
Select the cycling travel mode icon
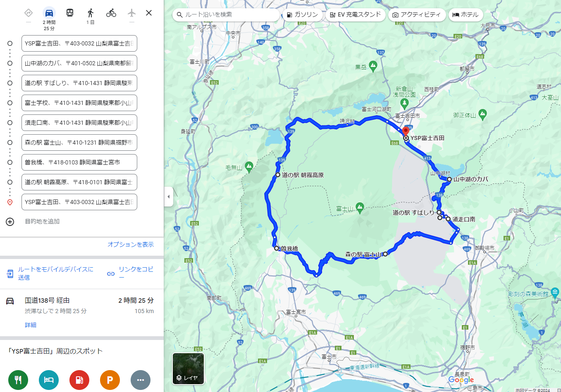[x=111, y=13]
